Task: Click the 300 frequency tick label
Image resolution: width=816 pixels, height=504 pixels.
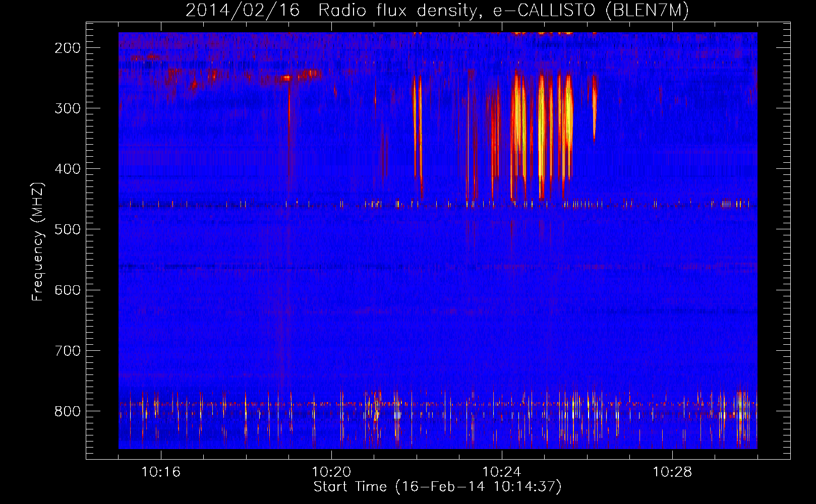Action: [x=67, y=108]
